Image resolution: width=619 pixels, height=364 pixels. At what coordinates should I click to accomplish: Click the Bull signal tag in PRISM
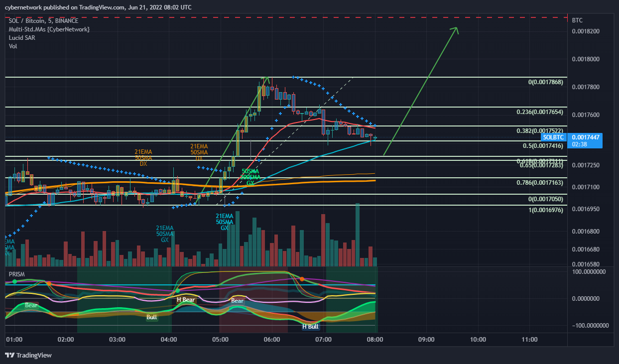coord(152,317)
